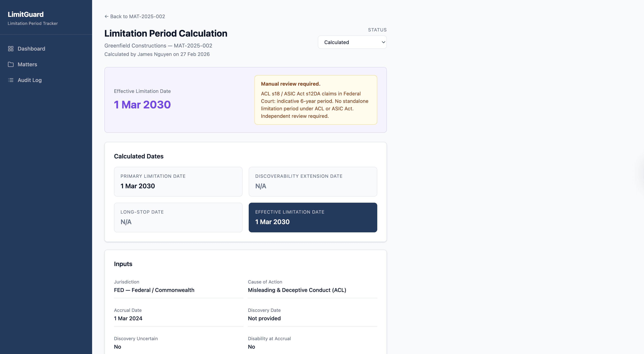Select the Primary Limitation Date card
644x354 pixels.
178,181
